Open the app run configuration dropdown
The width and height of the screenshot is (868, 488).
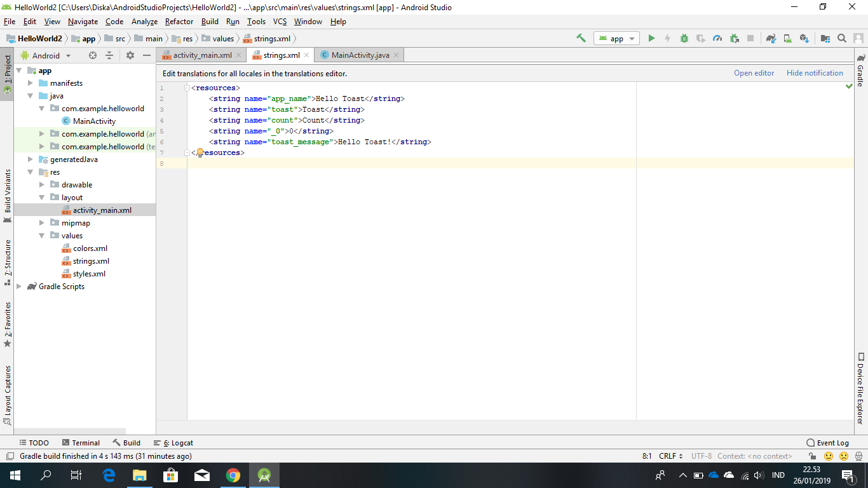coord(616,38)
